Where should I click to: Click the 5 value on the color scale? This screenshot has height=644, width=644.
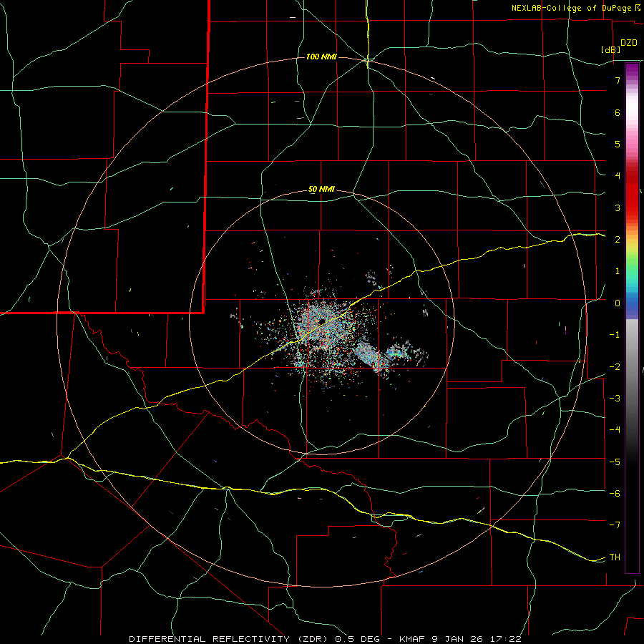click(x=618, y=144)
